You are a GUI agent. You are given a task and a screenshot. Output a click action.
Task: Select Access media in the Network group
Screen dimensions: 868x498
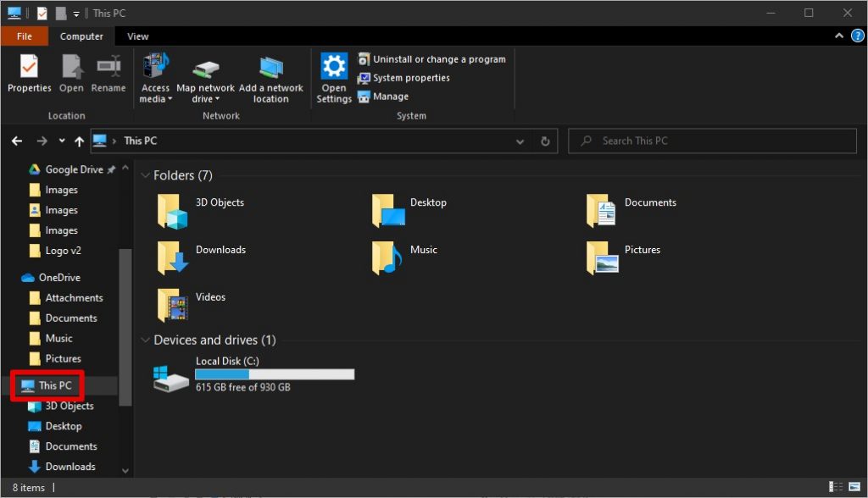(155, 76)
